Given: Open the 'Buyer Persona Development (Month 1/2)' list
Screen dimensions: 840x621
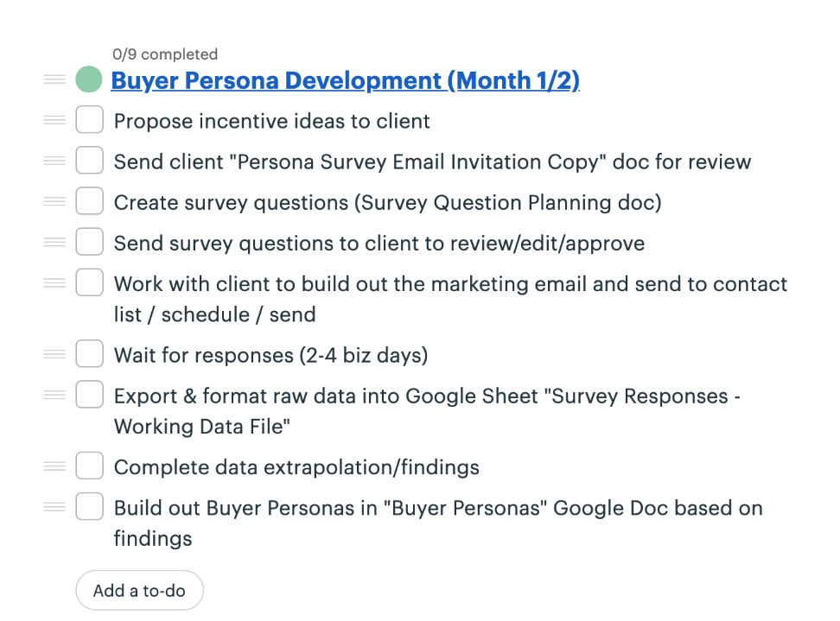Looking at the screenshot, I should coord(345,79).
